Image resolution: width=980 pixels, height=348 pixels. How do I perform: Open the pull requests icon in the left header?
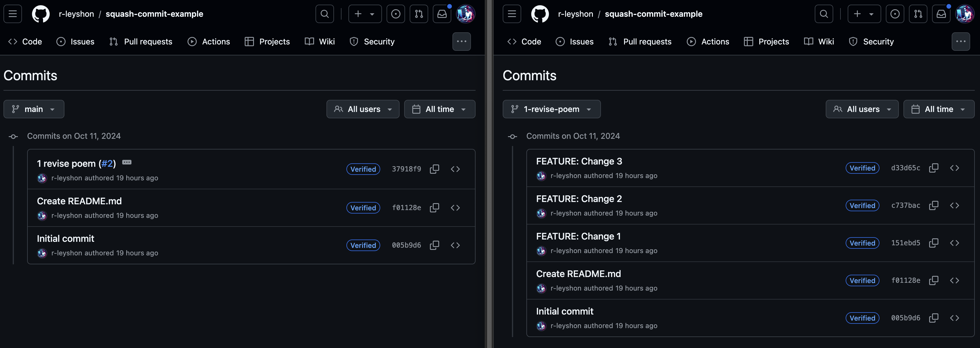click(x=418, y=14)
